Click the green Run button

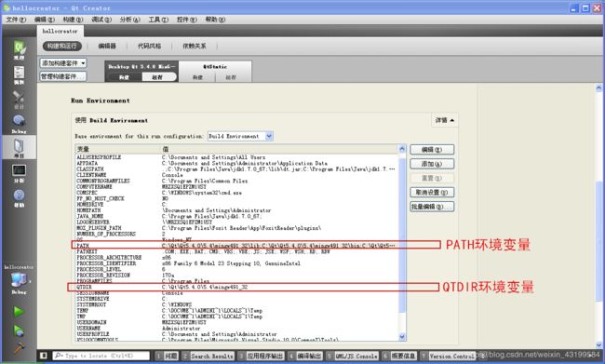click(19, 312)
